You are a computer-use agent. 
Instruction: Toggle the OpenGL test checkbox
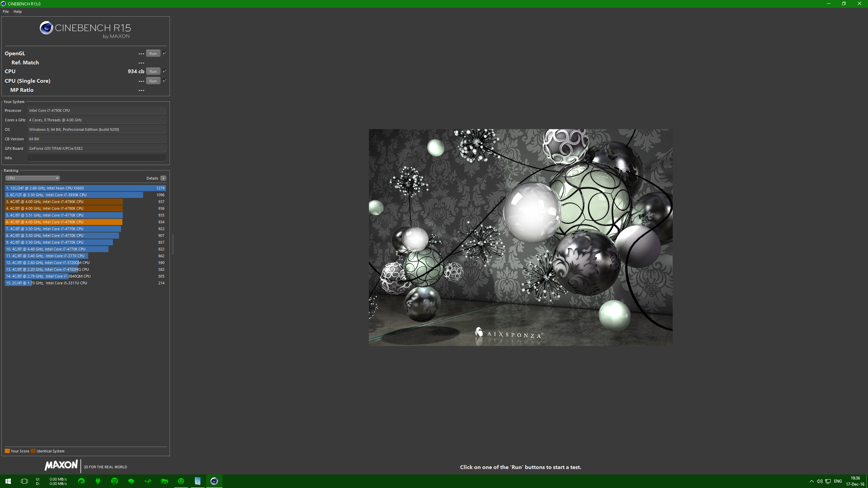tap(164, 53)
